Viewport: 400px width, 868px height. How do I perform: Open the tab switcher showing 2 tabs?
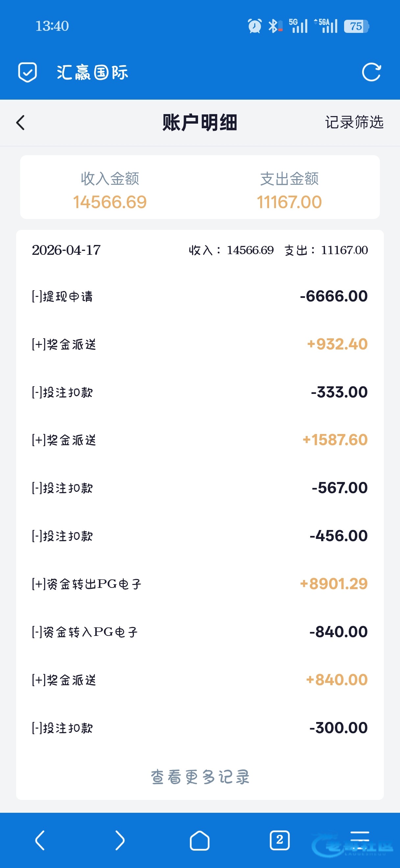click(280, 840)
